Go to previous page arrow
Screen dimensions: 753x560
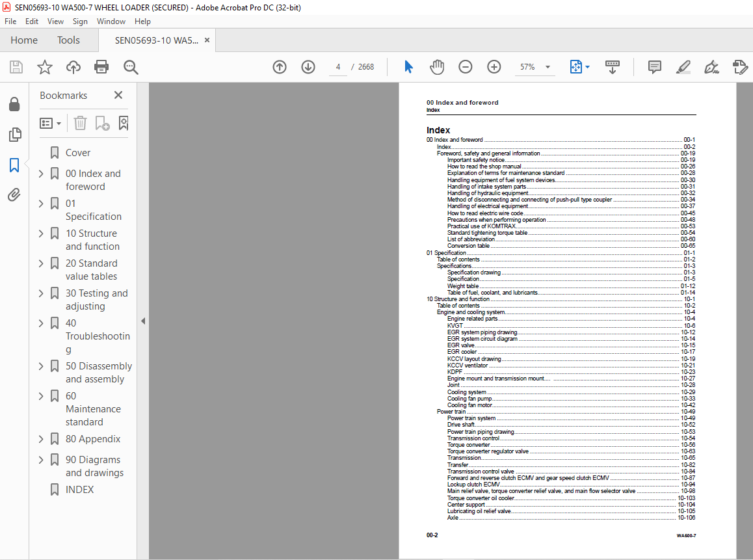click(x=280, y=67)
